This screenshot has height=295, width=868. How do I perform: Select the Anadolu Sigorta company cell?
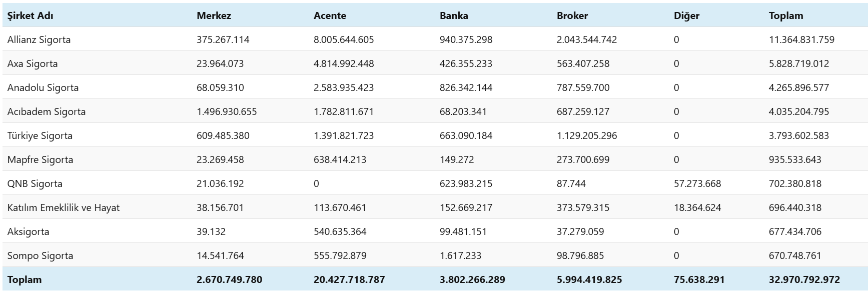[x=43, y=87]
